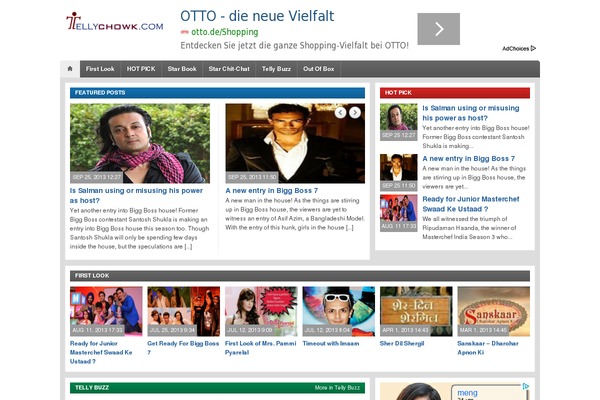
Task: Switch to the Star Book tab
Action: 182,69
